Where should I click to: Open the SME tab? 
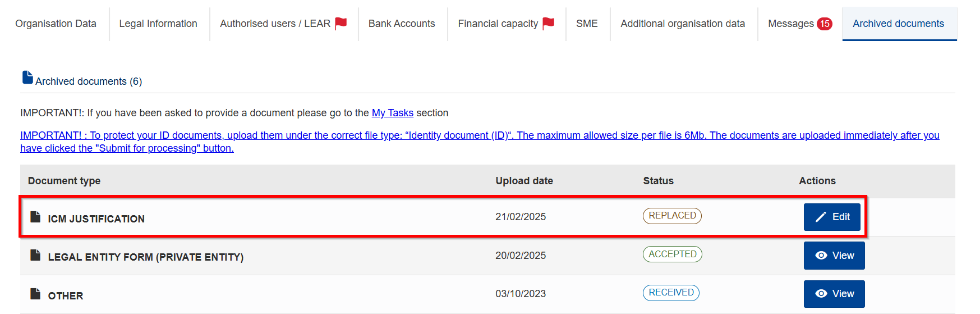[x=587, y=24]
